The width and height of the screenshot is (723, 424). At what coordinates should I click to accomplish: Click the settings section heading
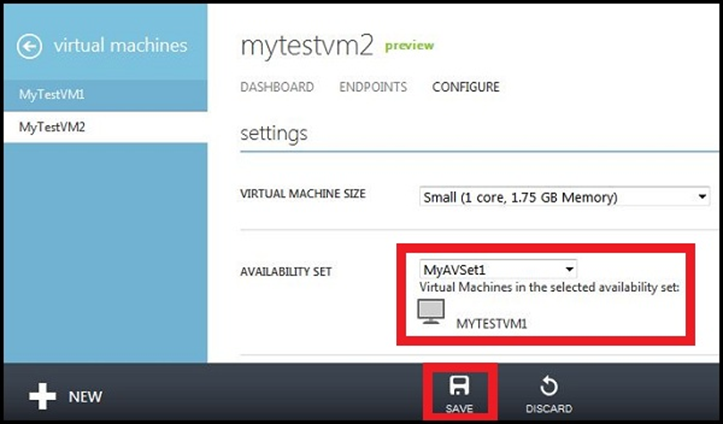pyautogui.click(x=274, y=134)
